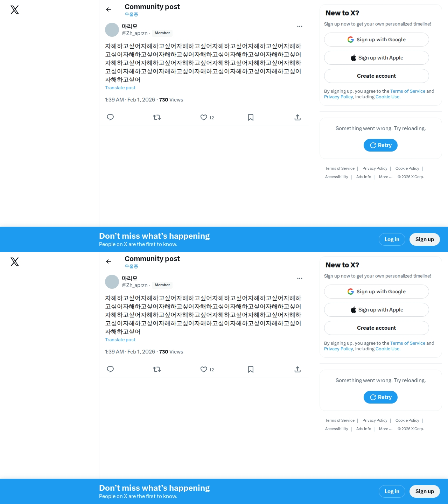Click the upper post's 'Translate post' link

(x=120, y=88)
